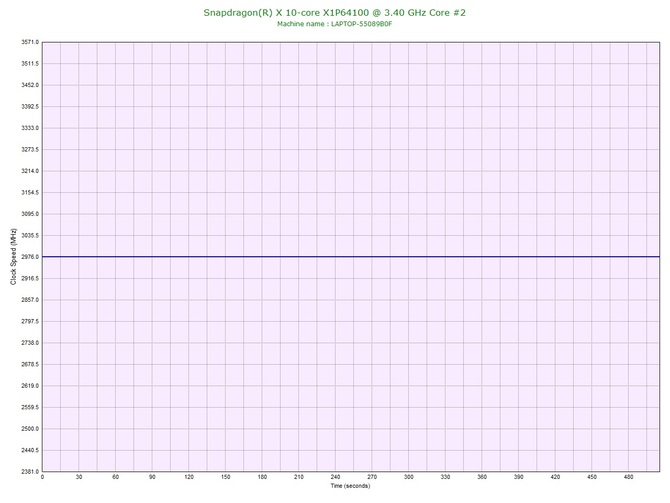The width and height of the screenshot is (670, 503).
Task: Click the 3095.0 y-axis tick label
Action: point(30,214)
